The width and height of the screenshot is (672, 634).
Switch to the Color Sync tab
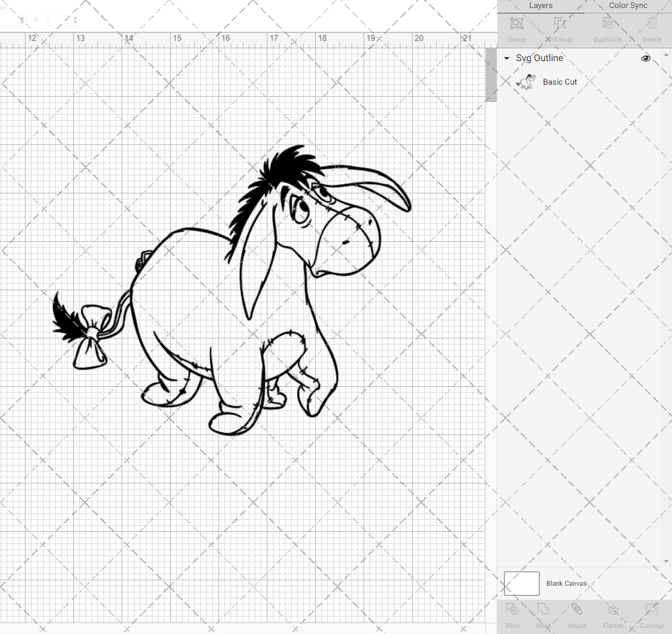point(628,5)
